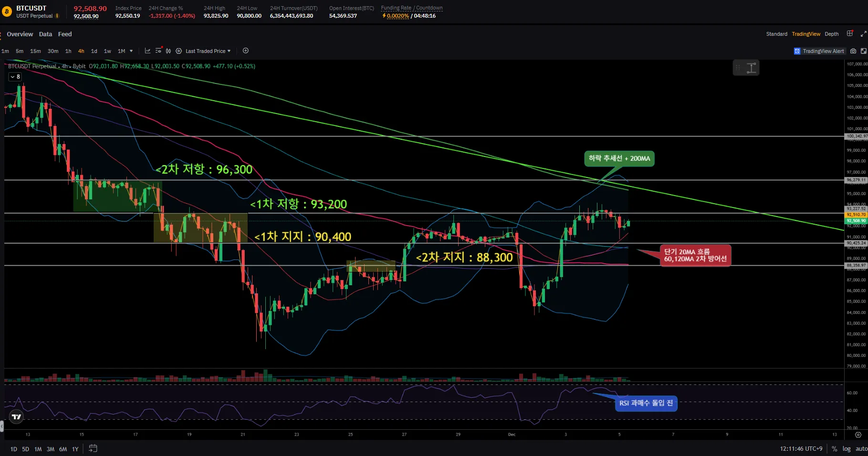Open the go-to-date calendar icon
This screenshot has height=456, width=868.
[93, 448]
